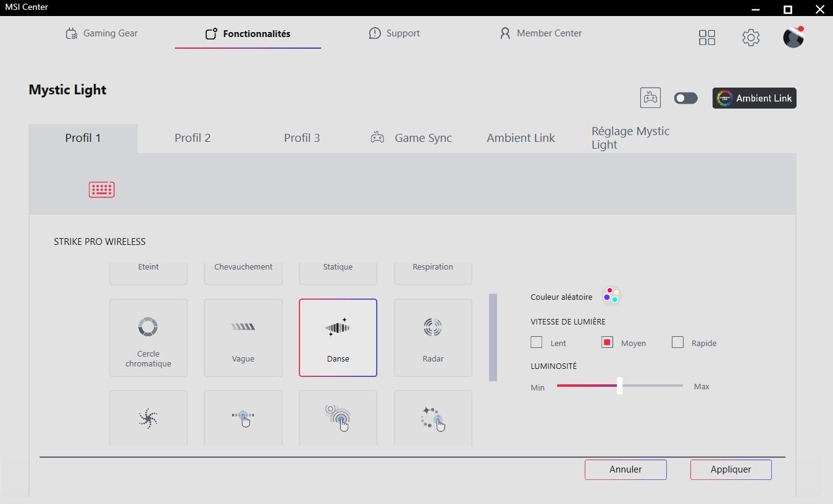Viewport: 833px width, 504px height.
Task: Enable the Rapide speed checkbox
Action: pos(677,342)
